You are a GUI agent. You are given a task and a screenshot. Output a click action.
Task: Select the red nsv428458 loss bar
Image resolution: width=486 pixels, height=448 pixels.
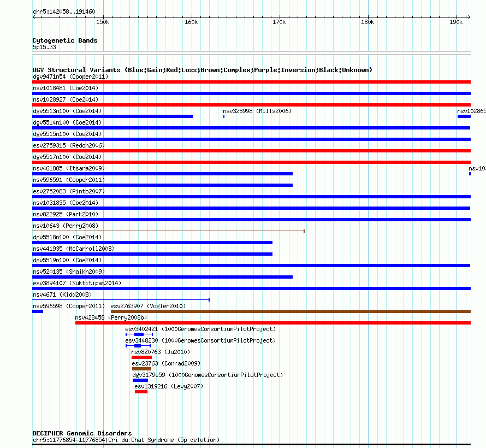(x=273, y=323)
